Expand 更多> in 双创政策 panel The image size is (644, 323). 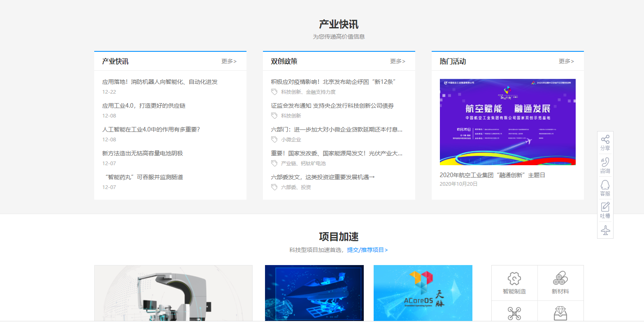tap(398, 61)
